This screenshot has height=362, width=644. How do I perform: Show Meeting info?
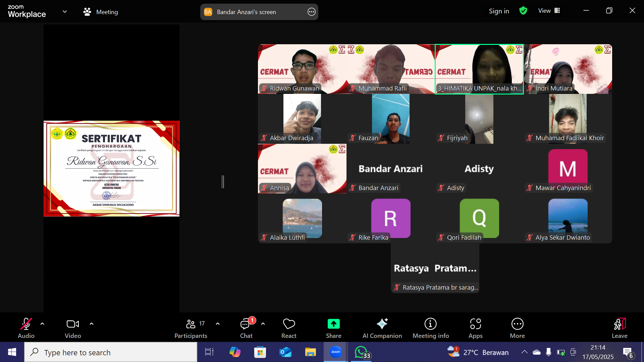tap(431, 328)
